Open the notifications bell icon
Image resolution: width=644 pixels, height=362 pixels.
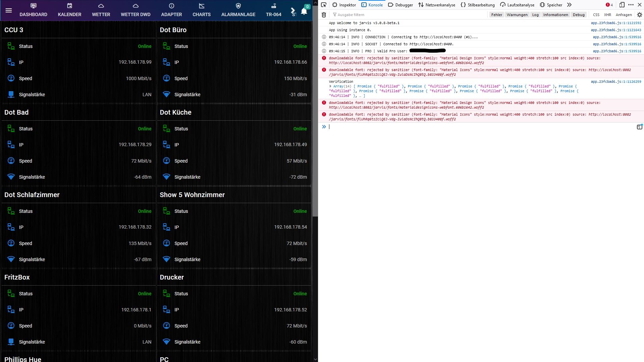click(x=304, y=11)
